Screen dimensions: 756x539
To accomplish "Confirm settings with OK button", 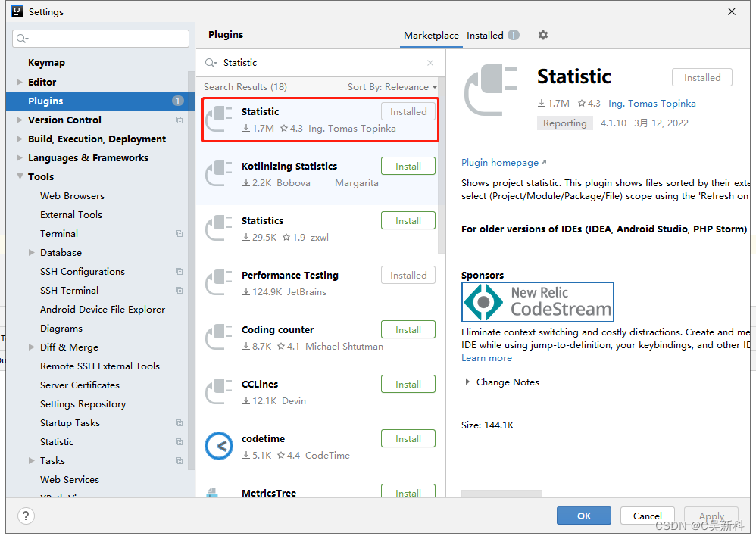I will (584, 516).
